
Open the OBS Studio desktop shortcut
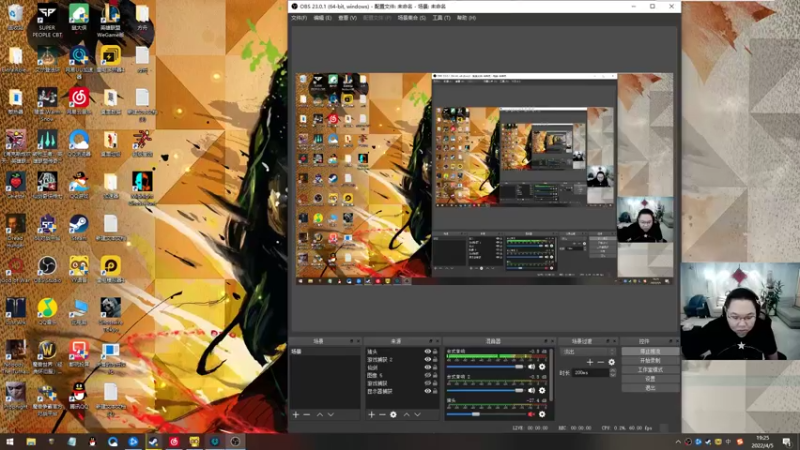(x=47, y=269)
